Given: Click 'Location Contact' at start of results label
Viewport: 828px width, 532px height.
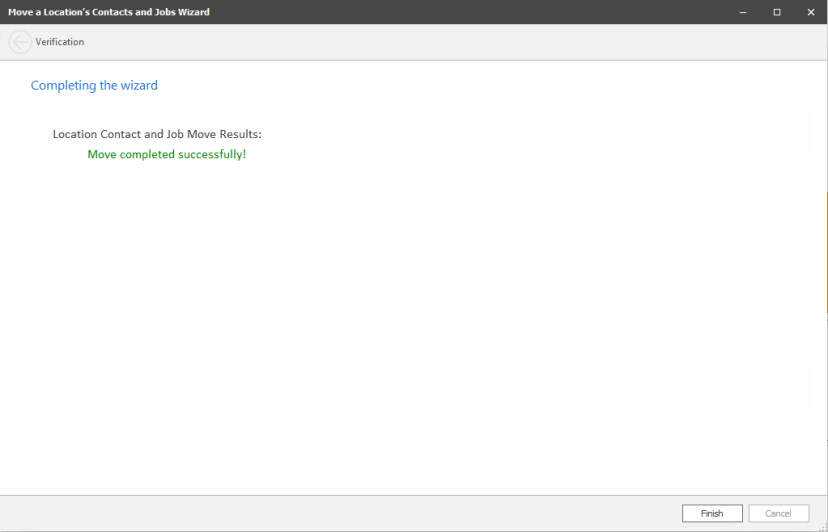Looking at the screenshot, I should pyautogui.click(x=97, y=134).
